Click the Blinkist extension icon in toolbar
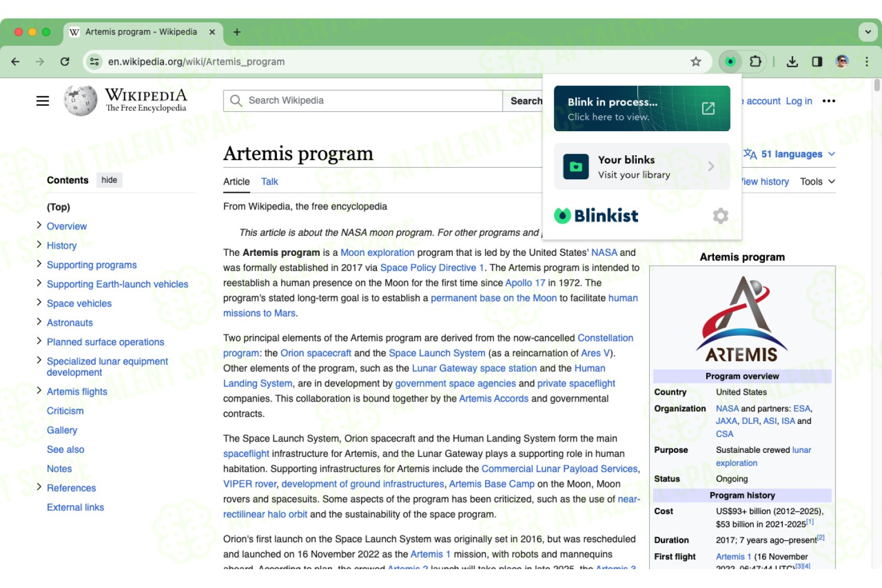This screenshot has height=588, width=882. point(730,61)
